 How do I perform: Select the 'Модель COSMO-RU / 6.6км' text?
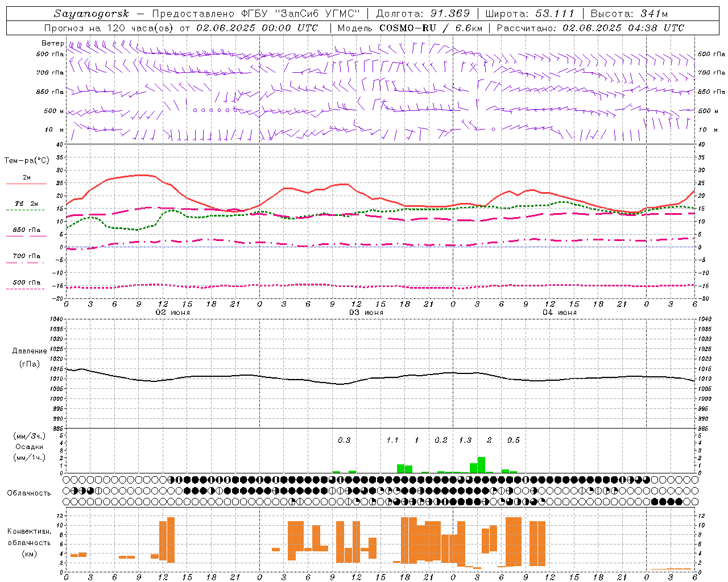click(x=410, y=28)
